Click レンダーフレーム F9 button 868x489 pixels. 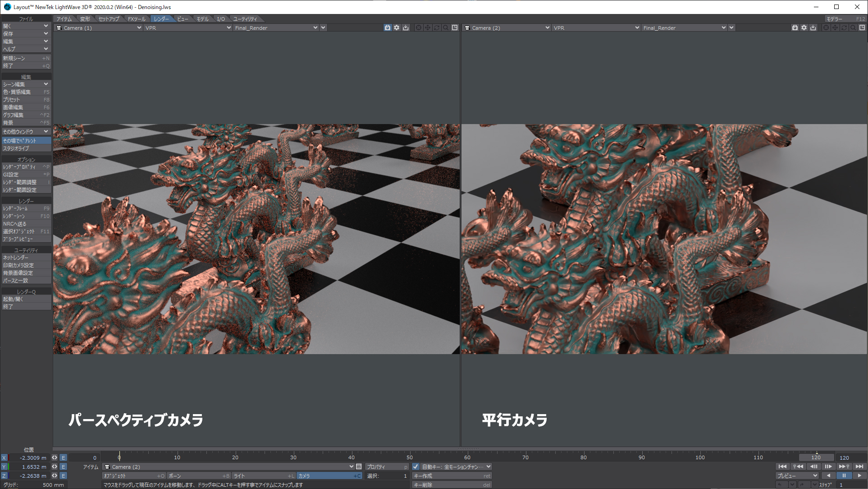tap(26, 208)
